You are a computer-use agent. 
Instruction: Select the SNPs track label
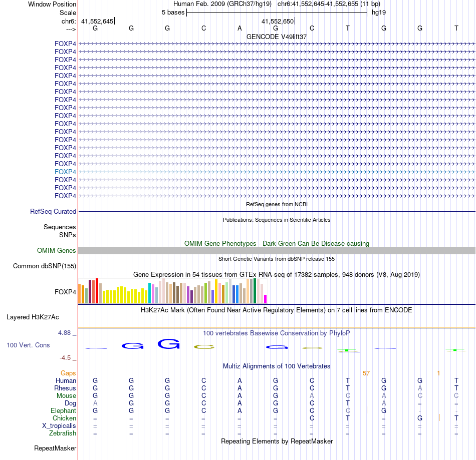68,235
